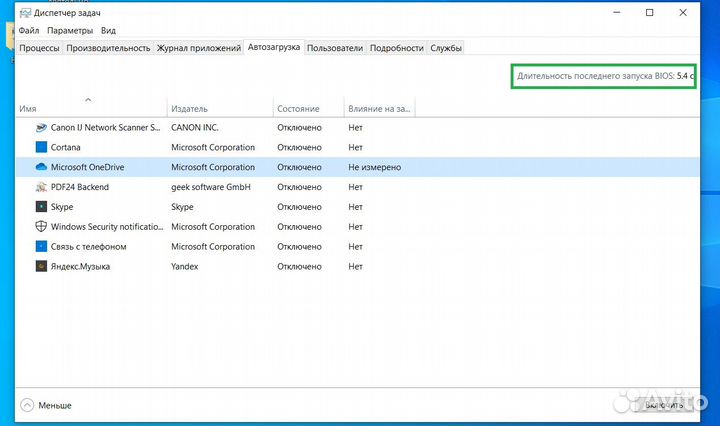
Task: Click the Связь с телефоном icon
Action: [x=41, y=246]
